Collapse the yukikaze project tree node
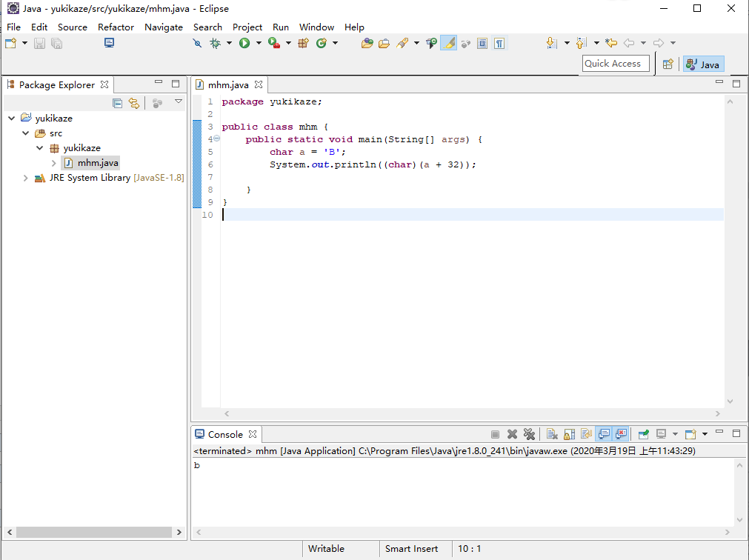 (x=11, y=119)
